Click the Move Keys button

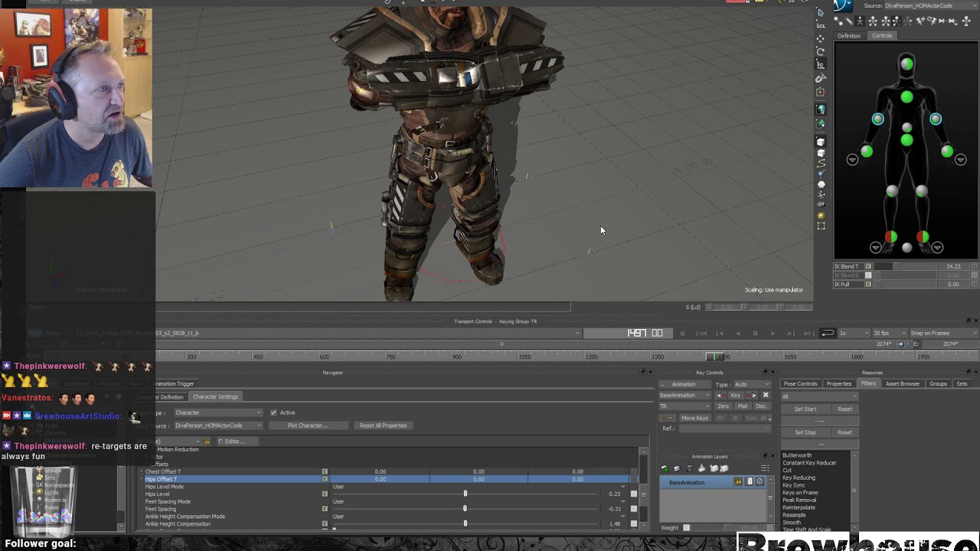tap(695, 418)
